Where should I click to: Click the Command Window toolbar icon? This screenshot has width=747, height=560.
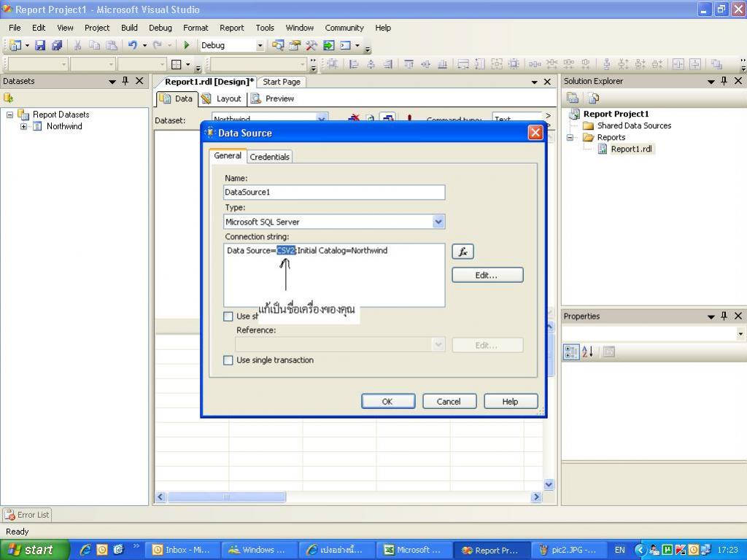click(x=345, y=45)
